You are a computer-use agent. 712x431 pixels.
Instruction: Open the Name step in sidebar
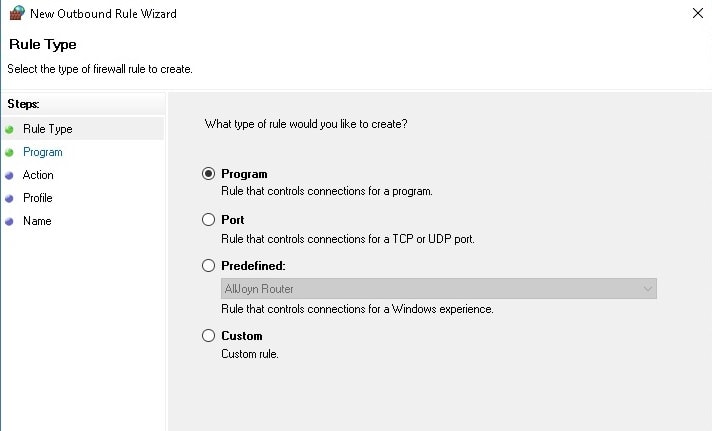(x=37, y=221)
